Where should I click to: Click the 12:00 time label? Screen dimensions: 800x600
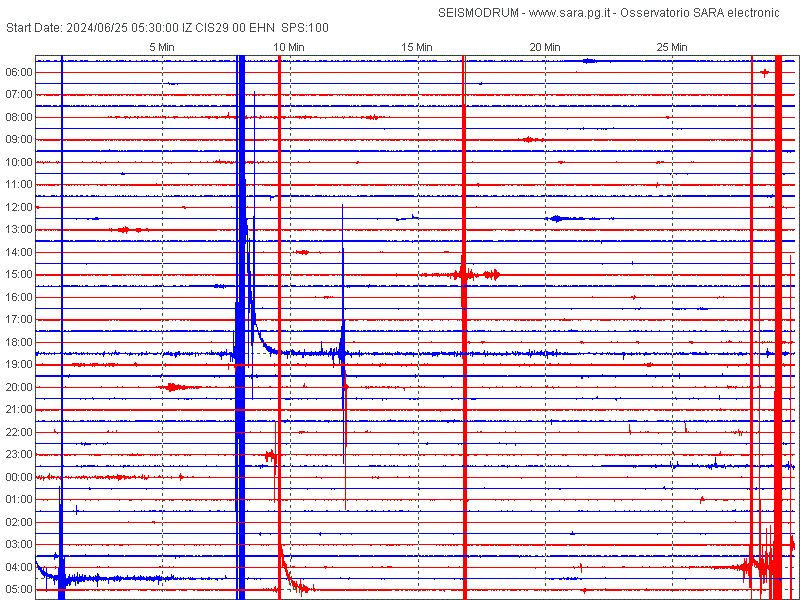19,207
